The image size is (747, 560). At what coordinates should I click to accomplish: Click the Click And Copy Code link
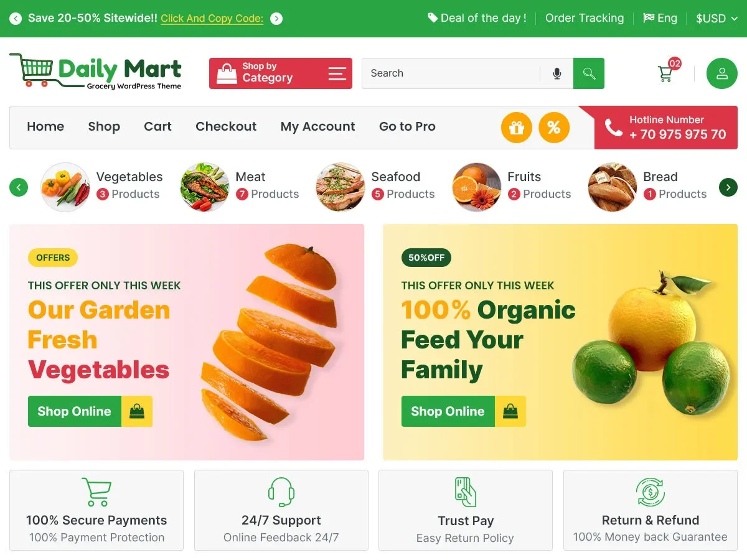point(212,19)
